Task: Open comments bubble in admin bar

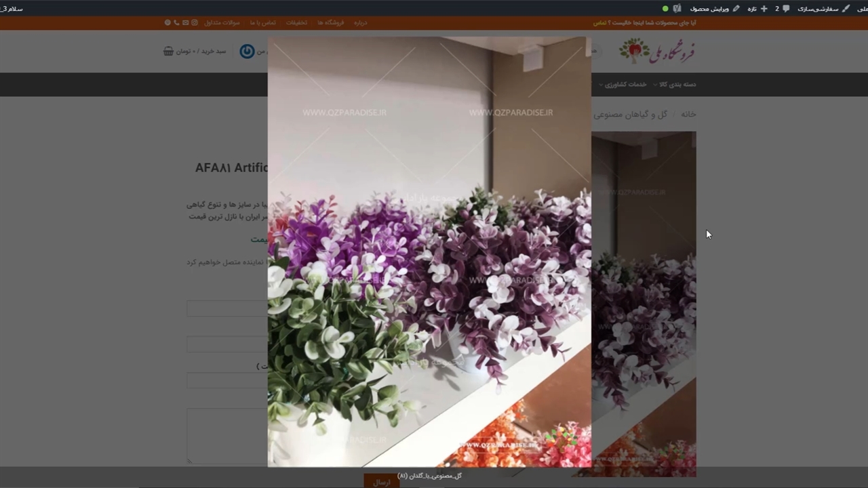Action: pos(785,9)
